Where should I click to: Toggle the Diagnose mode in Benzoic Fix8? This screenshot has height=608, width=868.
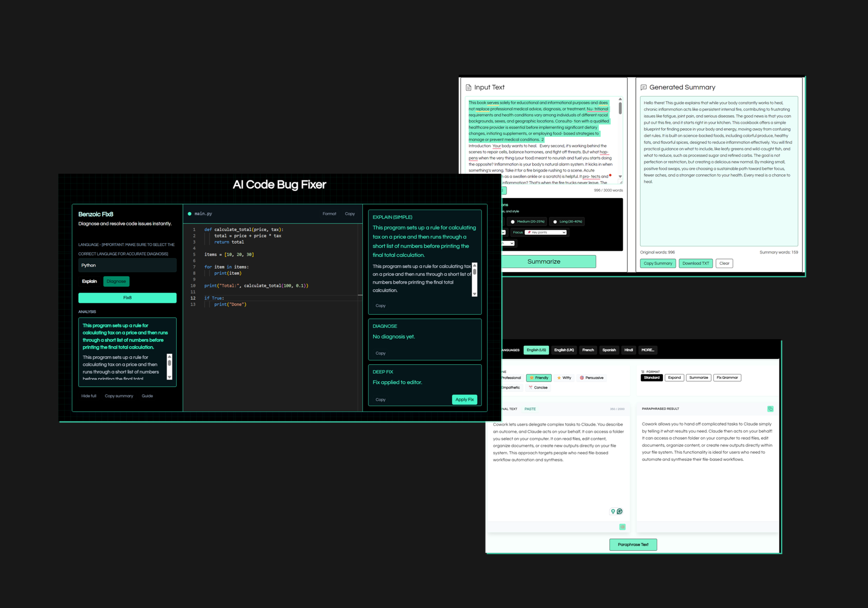(x=116, y=281)
